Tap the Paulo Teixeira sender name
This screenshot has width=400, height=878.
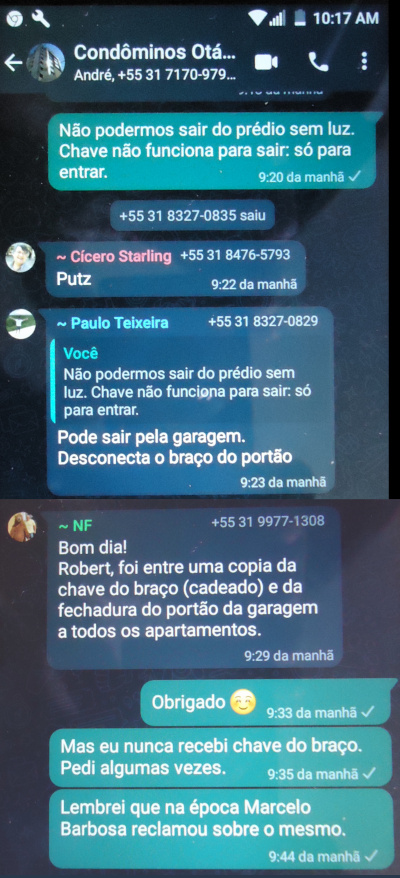tap(112, 323)
